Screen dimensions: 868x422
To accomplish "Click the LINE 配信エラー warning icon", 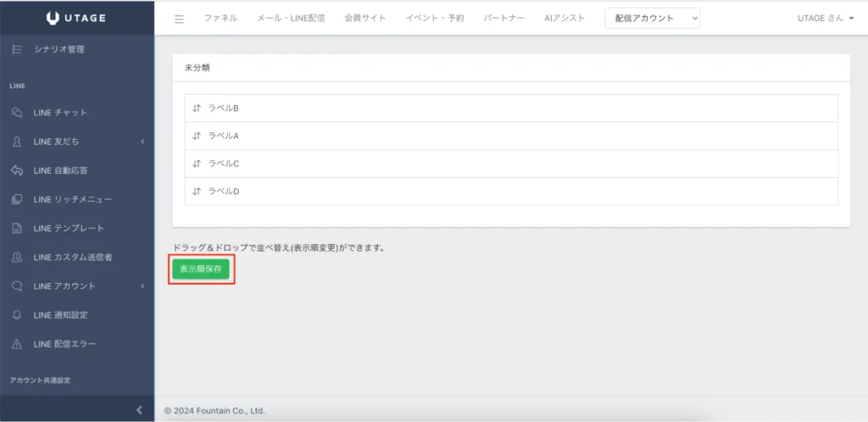I will 17,344.
